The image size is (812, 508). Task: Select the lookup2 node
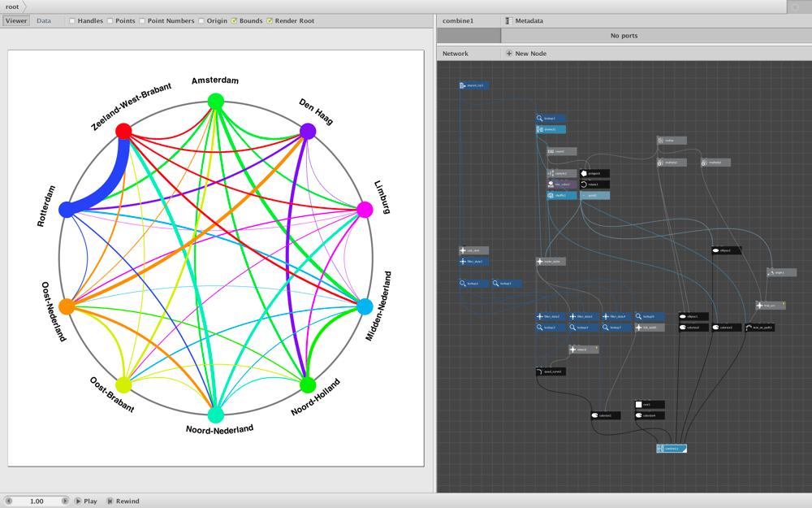tap(474, 284)
